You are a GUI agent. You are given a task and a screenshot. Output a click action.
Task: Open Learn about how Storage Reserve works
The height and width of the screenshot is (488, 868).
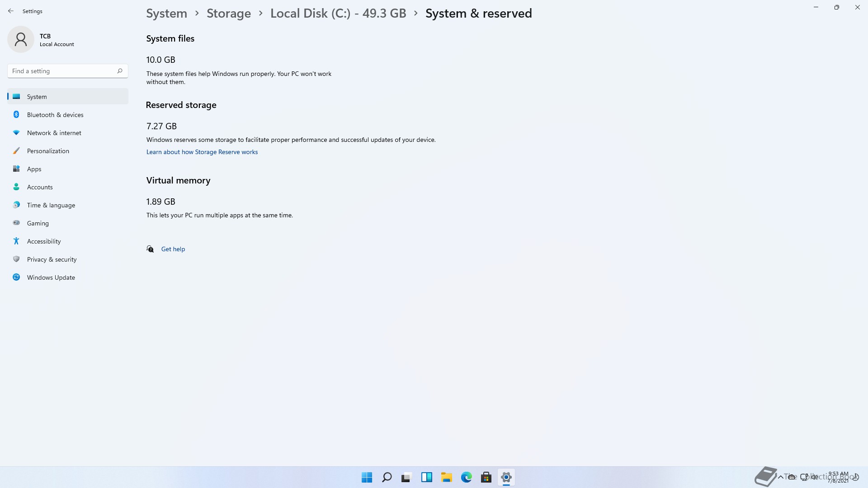click(202, 152)
